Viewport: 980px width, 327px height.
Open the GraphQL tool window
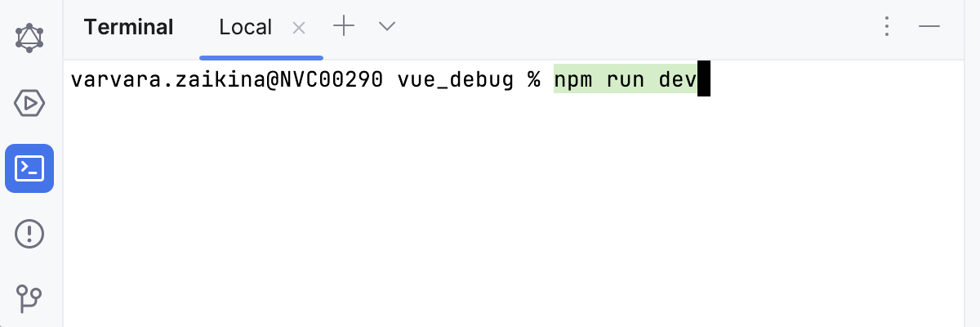pos(29,37)
